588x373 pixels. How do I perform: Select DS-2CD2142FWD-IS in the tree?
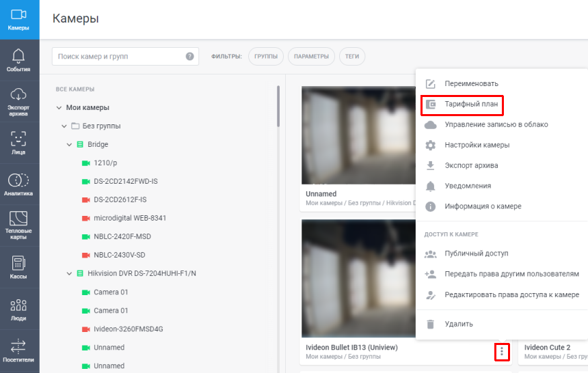126,182
